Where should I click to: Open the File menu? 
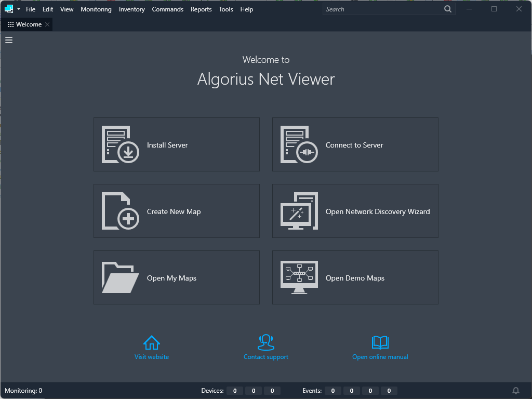coord(31,9)
